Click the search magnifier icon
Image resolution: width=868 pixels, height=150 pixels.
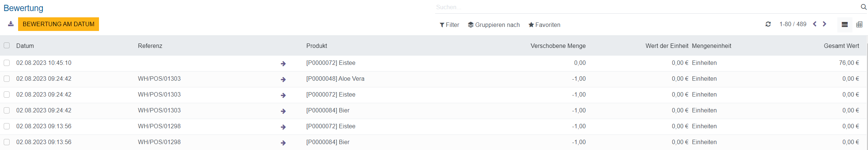[x=864, y=7]
